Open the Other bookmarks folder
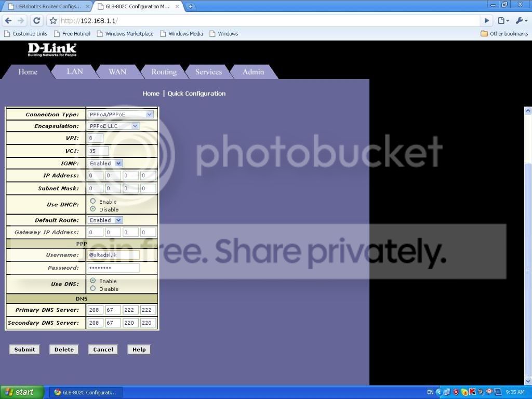The height and width of the screenshot is (399, 532). coord(504,34)
